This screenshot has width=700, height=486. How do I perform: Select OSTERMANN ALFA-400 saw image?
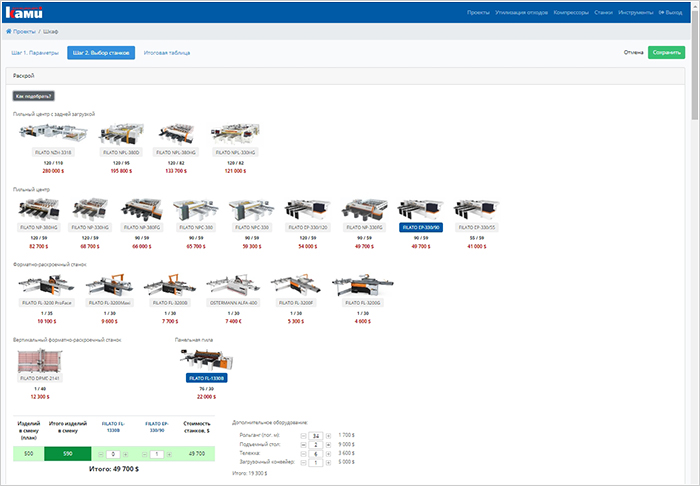tap(233, 285)
